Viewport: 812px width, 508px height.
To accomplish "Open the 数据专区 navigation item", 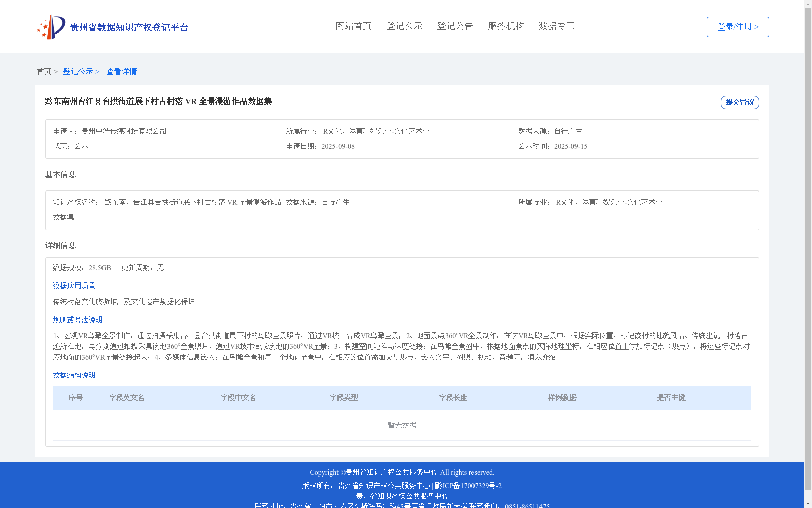I will (x=557, y=26).
